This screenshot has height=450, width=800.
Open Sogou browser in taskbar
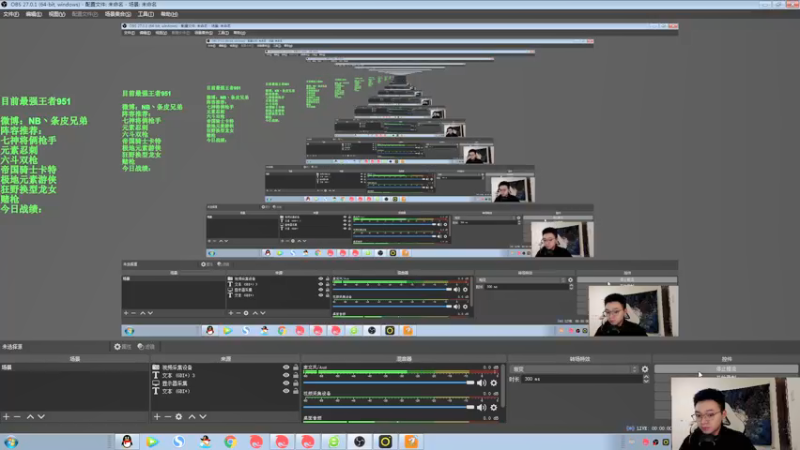[x=178, y=442]
